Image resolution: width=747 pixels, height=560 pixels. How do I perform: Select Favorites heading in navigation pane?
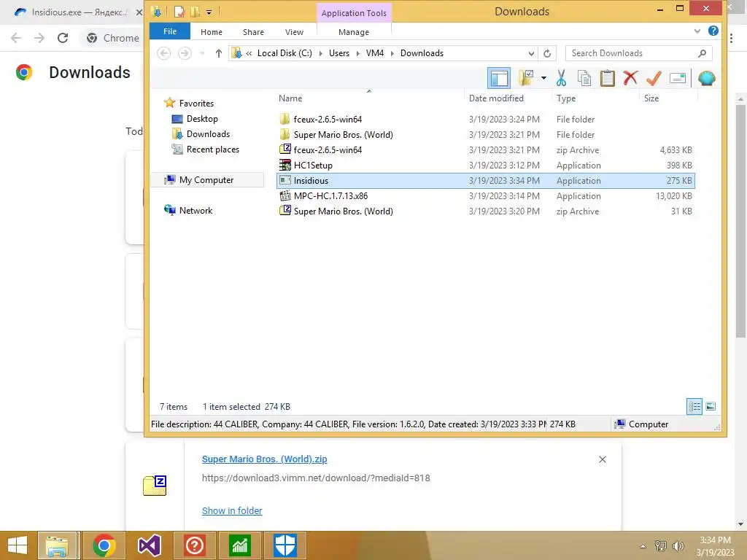pos(196,104)
